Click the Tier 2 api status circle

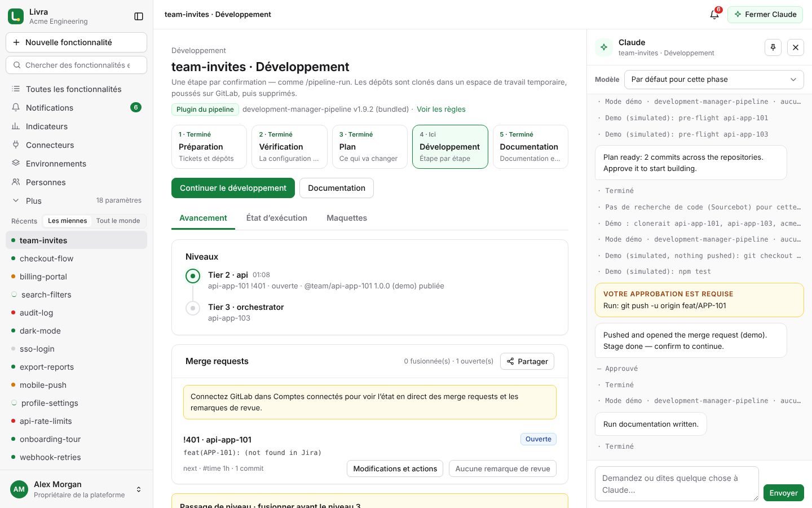[193, 276]
